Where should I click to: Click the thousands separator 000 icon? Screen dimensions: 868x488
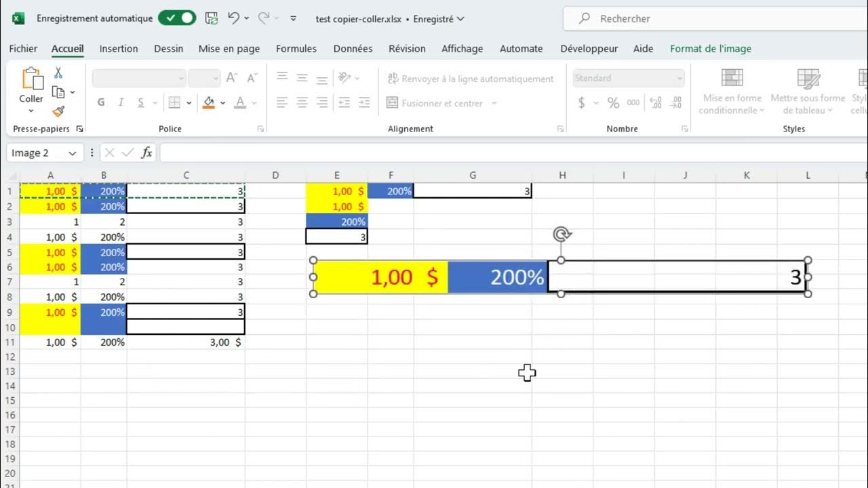633,103
